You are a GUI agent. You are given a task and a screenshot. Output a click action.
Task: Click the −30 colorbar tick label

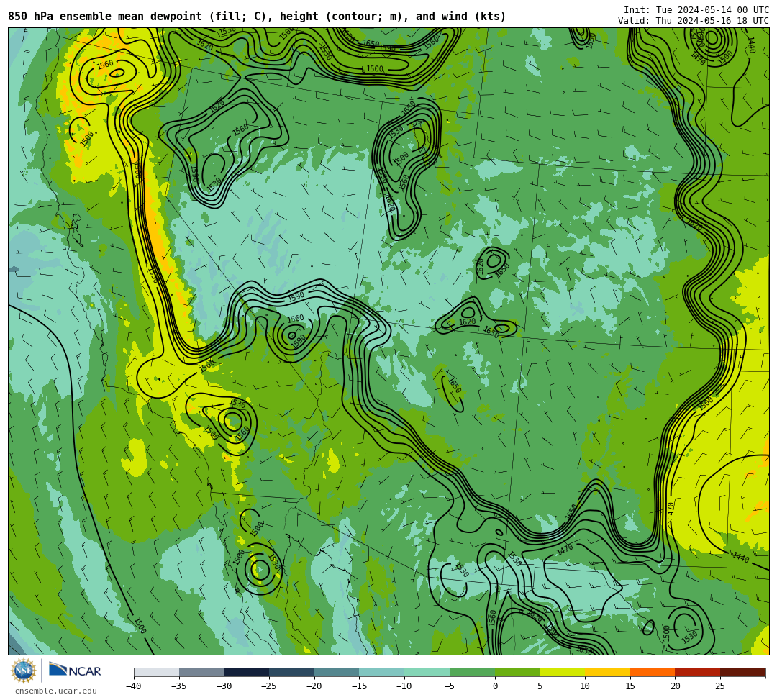click(x=224, y=686)
